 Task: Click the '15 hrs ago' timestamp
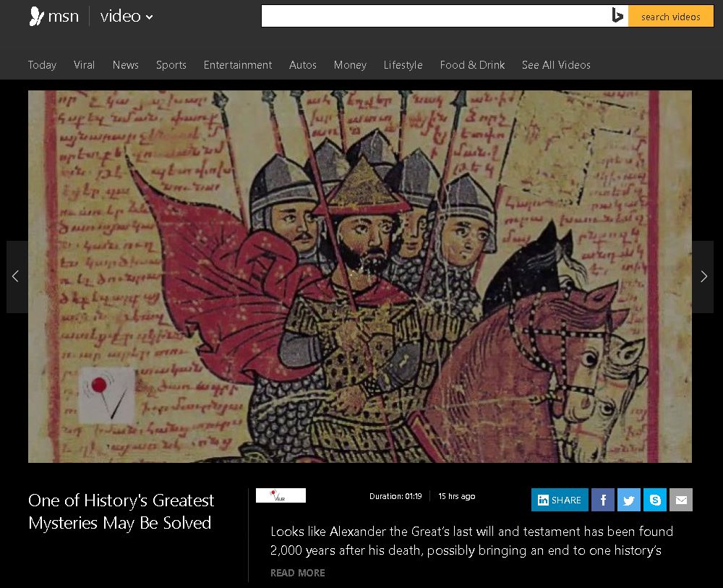click(456, 496)
